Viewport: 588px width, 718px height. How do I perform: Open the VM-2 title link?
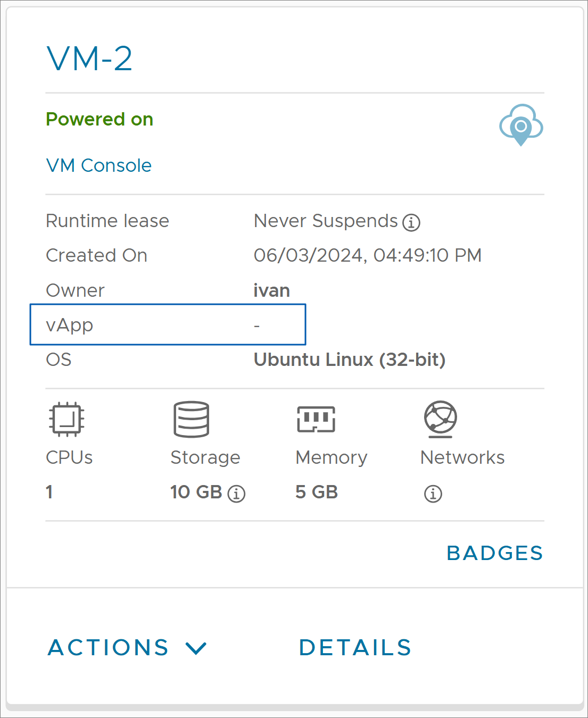89,59
